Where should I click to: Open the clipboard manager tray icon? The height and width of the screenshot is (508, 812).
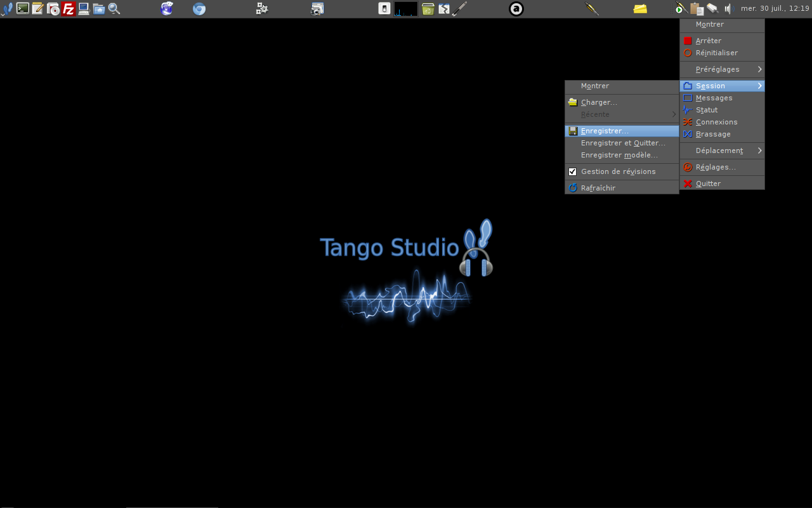(x=697, y=9)
